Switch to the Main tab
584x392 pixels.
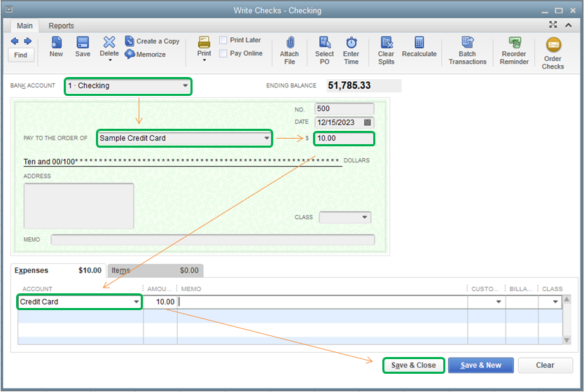tap(25, 26)
